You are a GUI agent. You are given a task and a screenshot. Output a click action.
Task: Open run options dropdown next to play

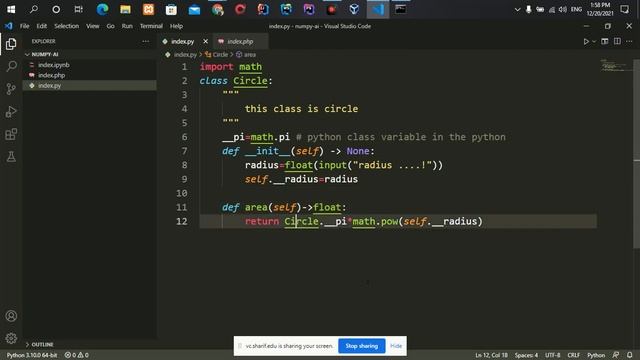coord(594,41)
